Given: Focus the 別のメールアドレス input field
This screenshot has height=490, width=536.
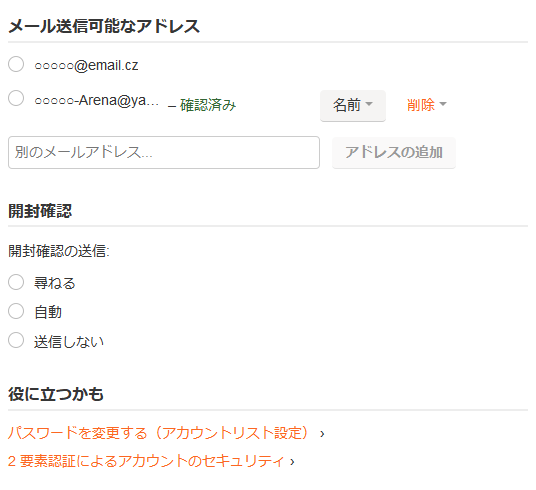Looking at the screenshot, I should pos(164,153).
